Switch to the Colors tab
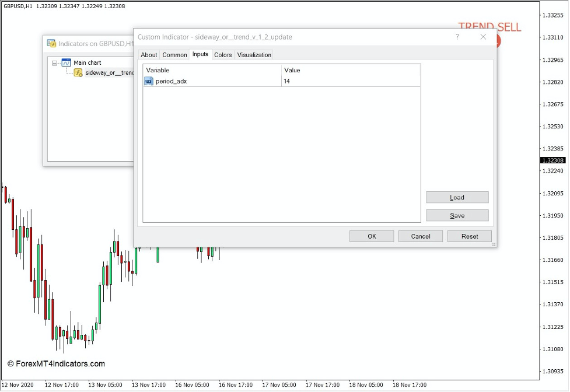Image resolution: width=570 pixels, height=392 pixels. click(x=223, y=54)
